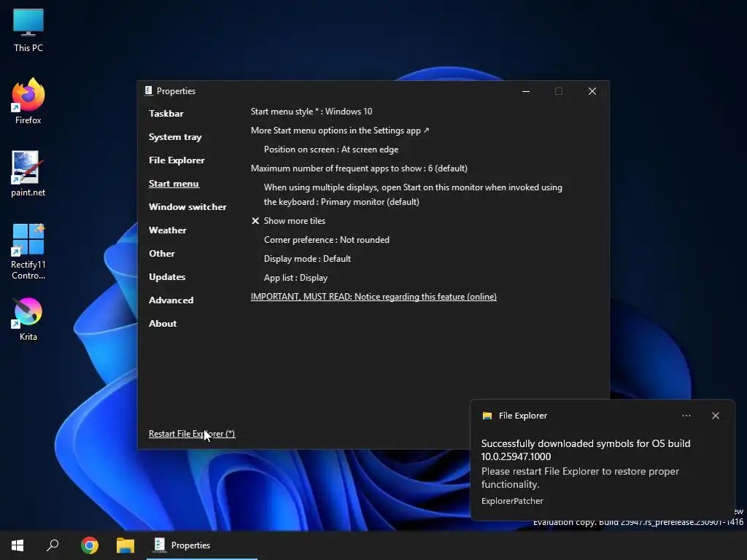This screenshot has width=747, height=560.
Task: Switch to the Weather section
Action: (x=168, y=230)
